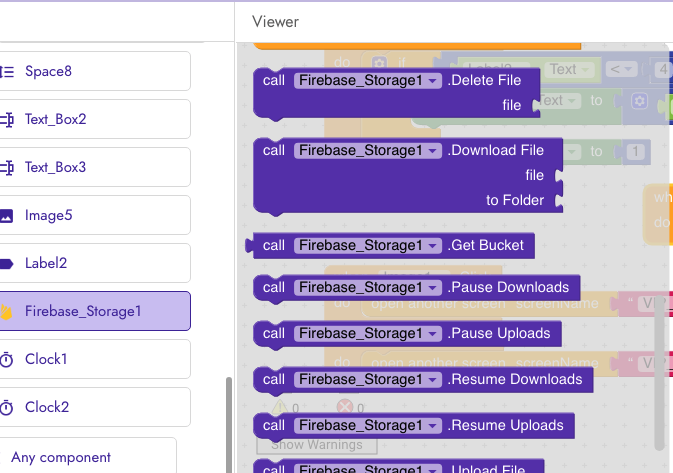Click the Text_Box3 textbox icon
This screenshot has width=673, height=473.
[7, 168]
